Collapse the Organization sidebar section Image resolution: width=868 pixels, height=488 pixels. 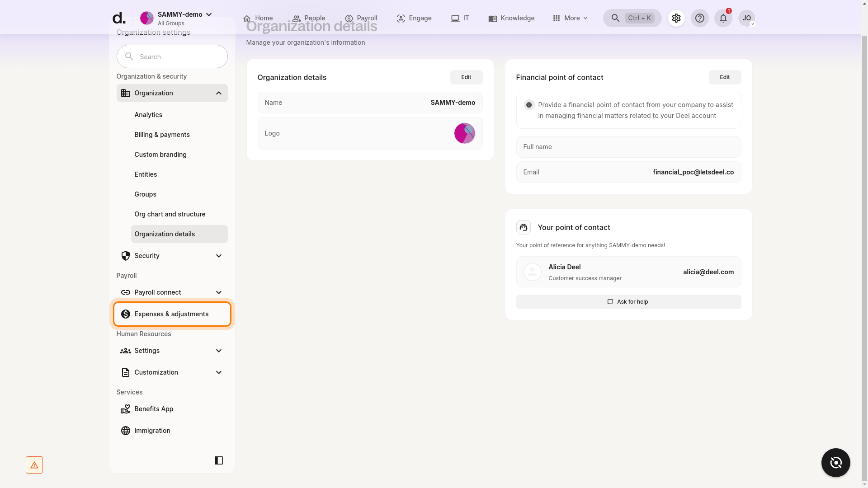(218, 93)
